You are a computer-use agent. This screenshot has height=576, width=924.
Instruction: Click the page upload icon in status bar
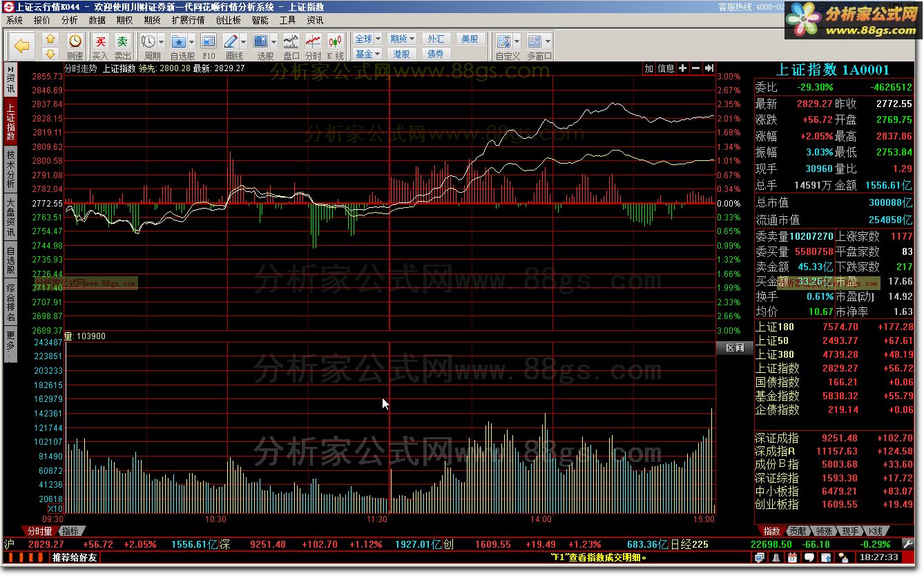[x=826, y=557]
